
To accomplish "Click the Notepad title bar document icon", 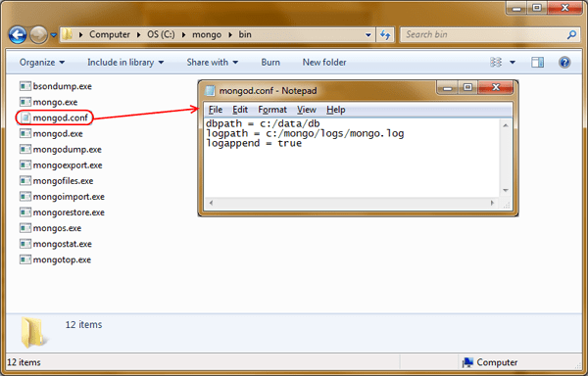I will click(210, 91).
